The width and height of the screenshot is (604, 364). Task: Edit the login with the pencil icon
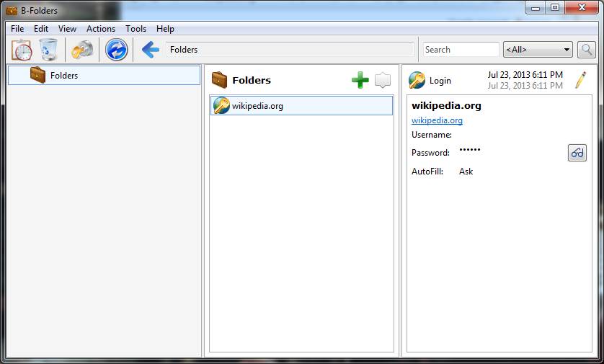tap(580, 80)
